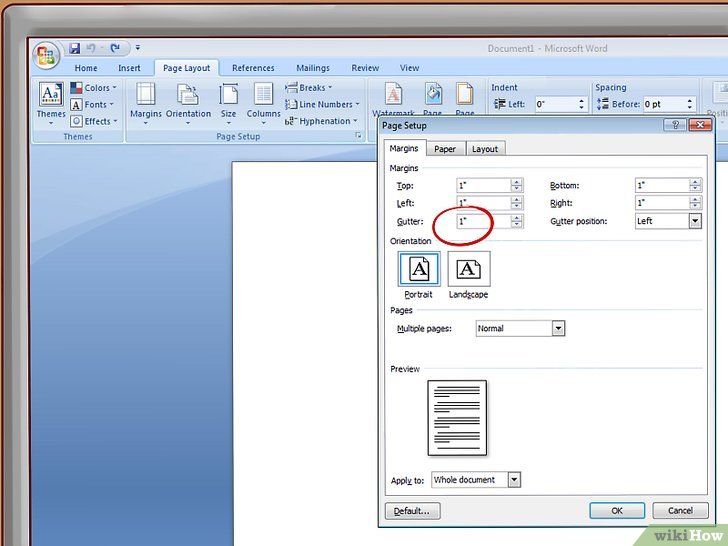Open the Columns menu
The width and height of the screenshot is (728, 546).
point(263,104)
